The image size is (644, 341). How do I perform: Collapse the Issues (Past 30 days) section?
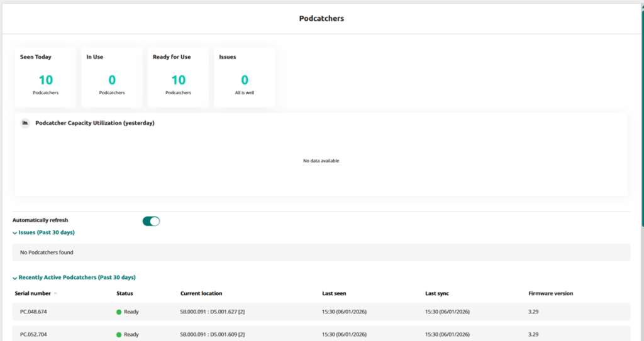coord(15,232)
